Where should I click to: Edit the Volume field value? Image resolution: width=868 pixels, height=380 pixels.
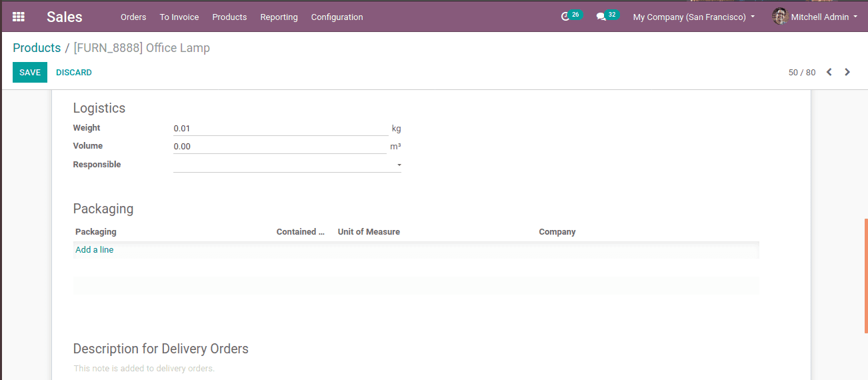pos(280,147)
